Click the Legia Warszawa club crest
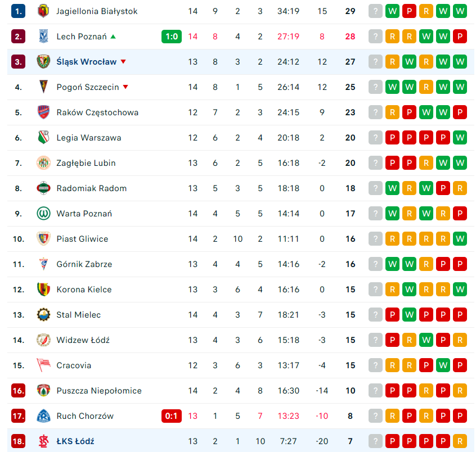The width and height of the screenshot is (476, 452). 43,138
